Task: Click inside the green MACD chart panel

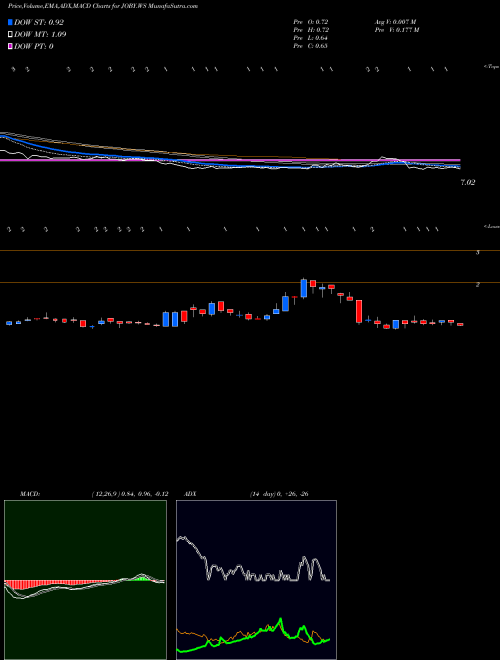Action: 85,580
